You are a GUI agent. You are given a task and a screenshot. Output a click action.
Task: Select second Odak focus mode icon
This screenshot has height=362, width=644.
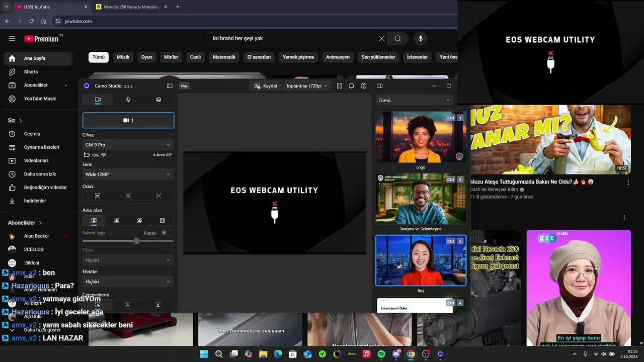[x=128, y=196]
